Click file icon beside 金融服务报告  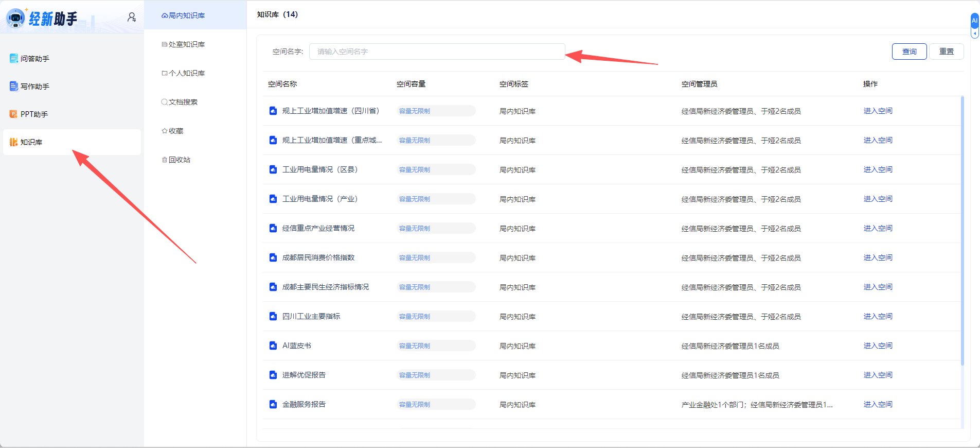273,404
